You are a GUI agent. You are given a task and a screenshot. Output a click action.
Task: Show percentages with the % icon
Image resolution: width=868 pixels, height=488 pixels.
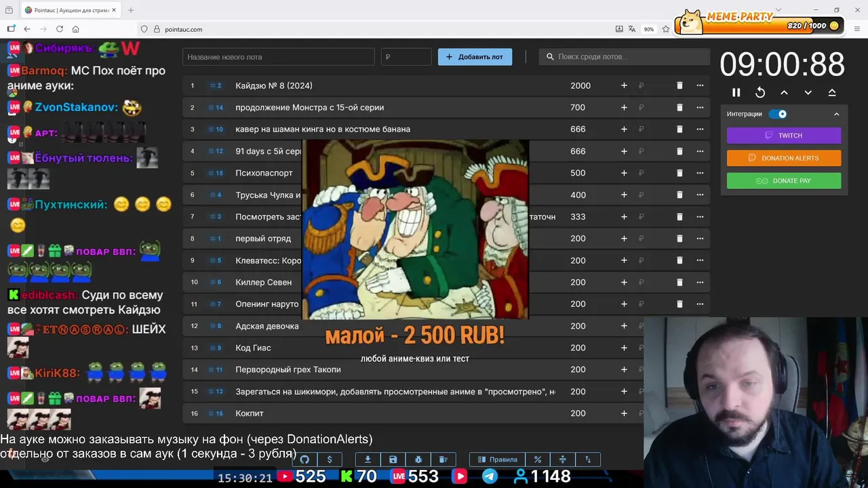(x=538, y=460)
